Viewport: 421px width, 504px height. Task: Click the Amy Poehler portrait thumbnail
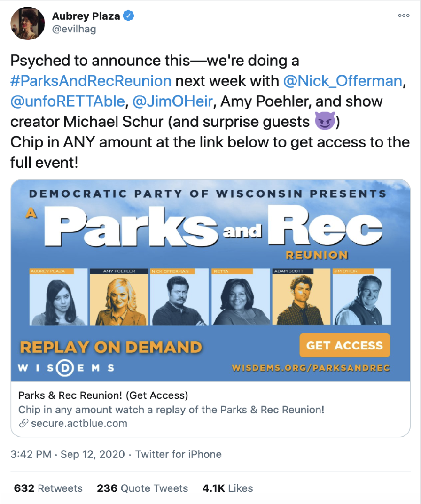click(x=118, y=297)
